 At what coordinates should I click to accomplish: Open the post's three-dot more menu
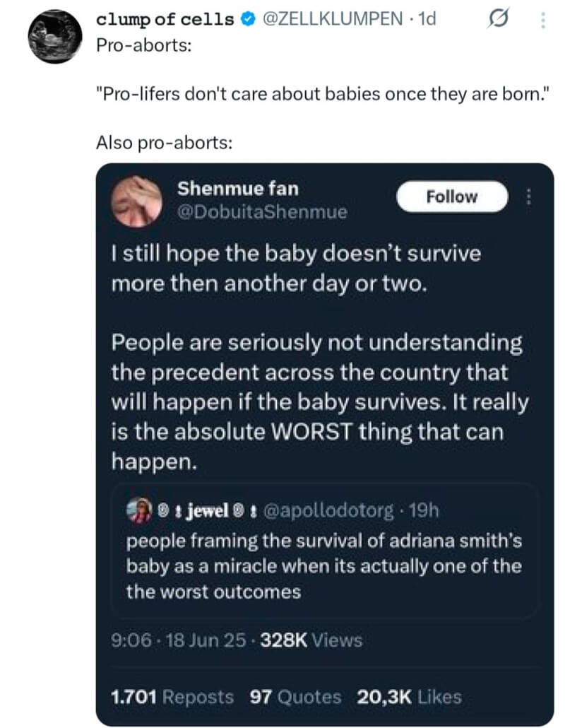[542, 20]
